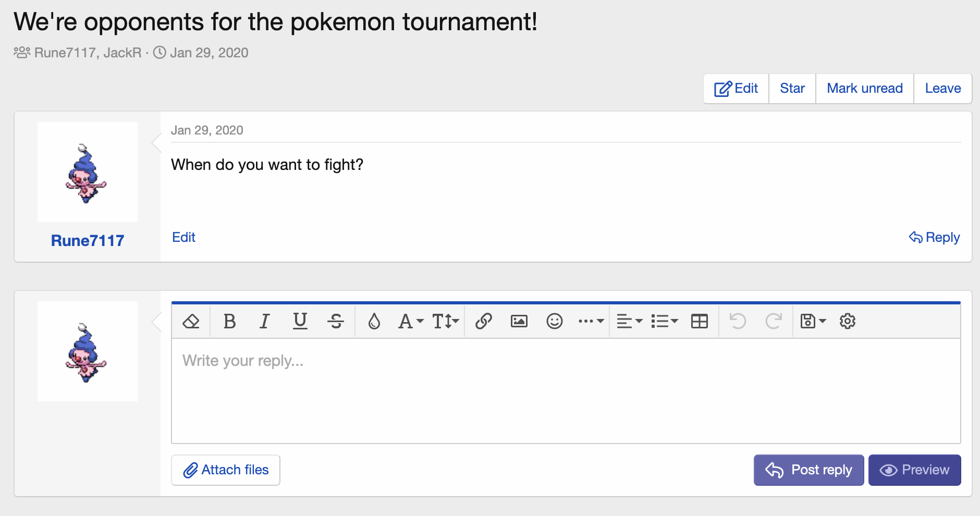Screen dimensions: 980x516
Task: Click the insert image icon
Action: 519,321
